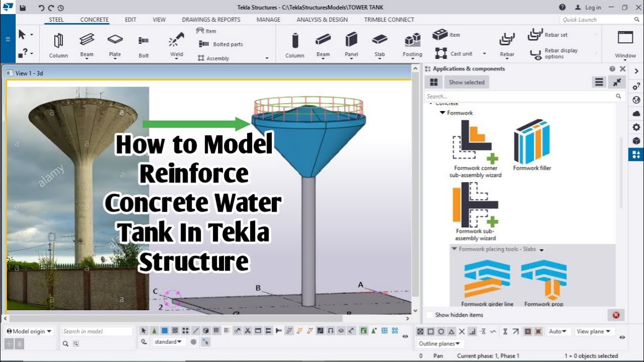Click the magnifier icon below Search in model
The image size is (644, 362).
coord(65,344)
